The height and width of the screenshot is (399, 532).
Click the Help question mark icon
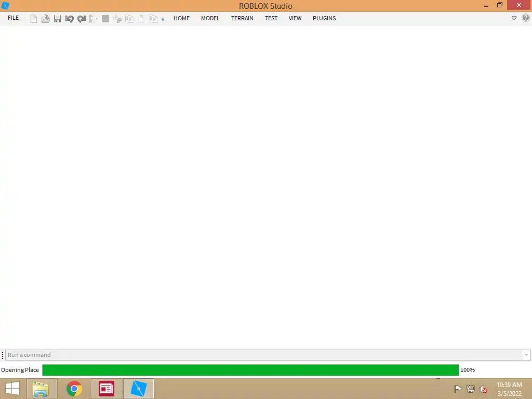[x=526, y=18]
